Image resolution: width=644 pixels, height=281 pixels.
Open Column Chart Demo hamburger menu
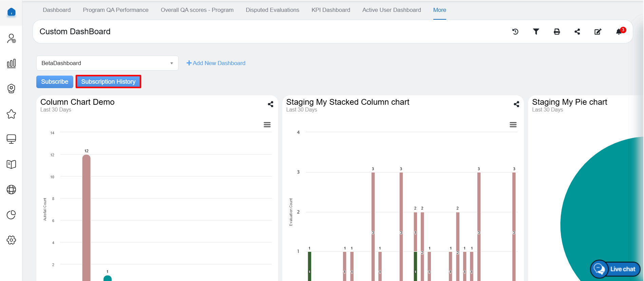pos(267,125)
